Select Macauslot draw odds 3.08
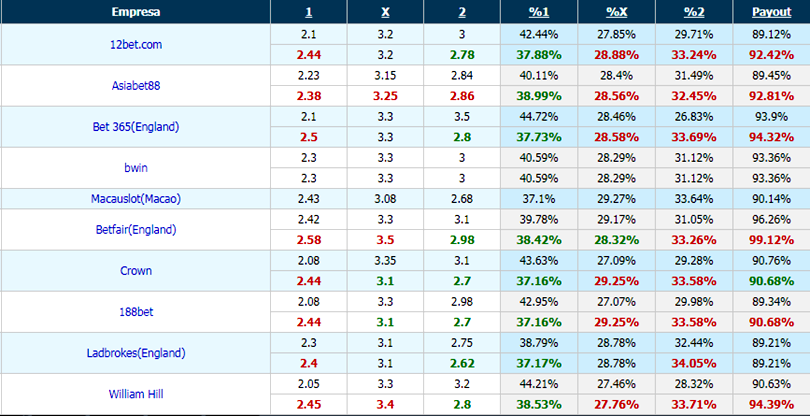The height and width of the screenshot is (416, 810). pos(385,199)
